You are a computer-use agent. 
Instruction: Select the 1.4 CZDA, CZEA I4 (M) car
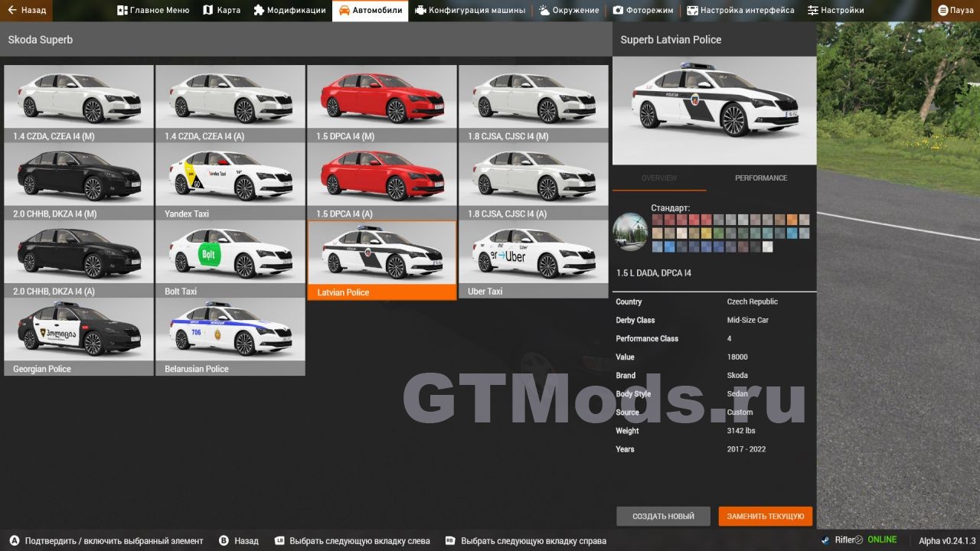(x=79, y=103)
